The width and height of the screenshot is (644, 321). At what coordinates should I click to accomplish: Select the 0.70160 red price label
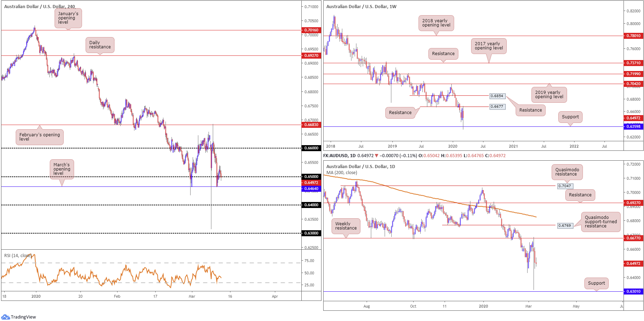[x=311, y=30]
